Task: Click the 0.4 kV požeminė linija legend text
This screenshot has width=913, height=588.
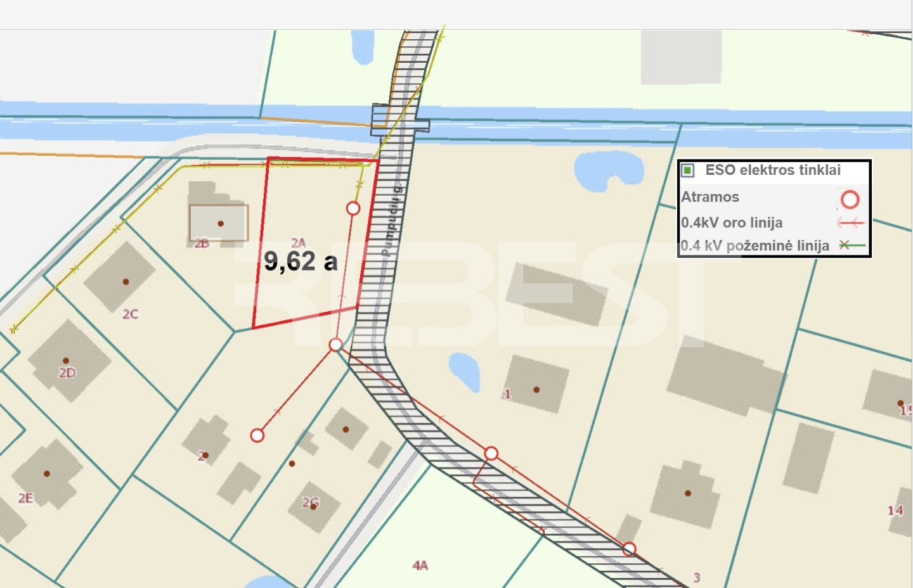Action: [754, 246]
